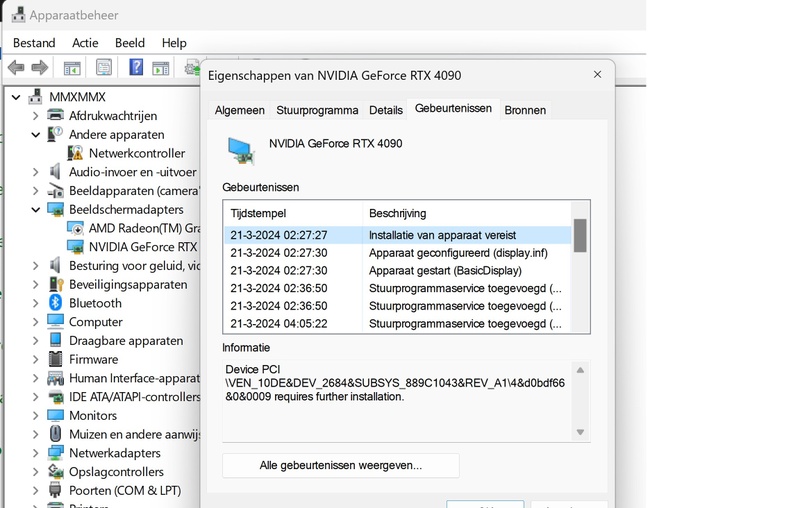Open the Bestand menu
The width and height of the screenshot is (800, 508).
34,43
